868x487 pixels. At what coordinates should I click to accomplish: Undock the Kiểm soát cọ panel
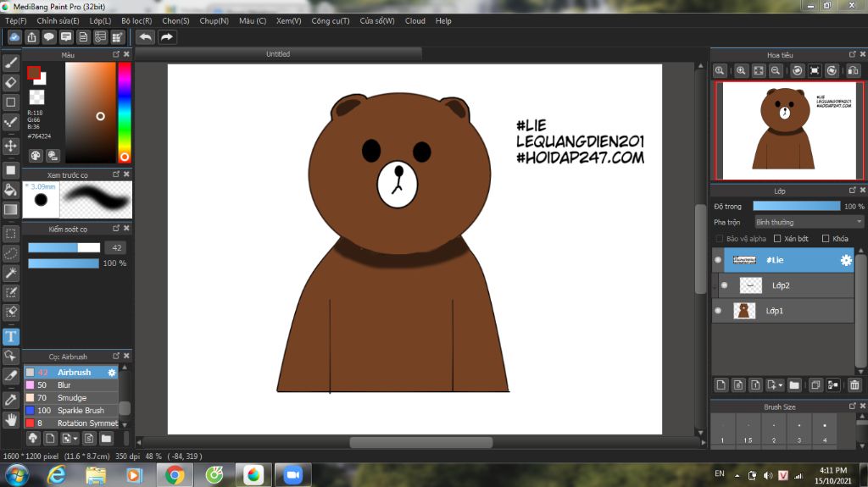tap(115, 228)
